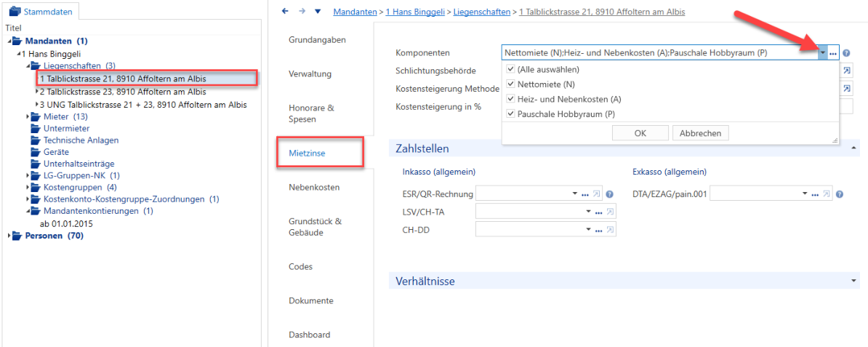Open the Codes tab
This screenshot has width=868, height=347.
click(300, 267)
